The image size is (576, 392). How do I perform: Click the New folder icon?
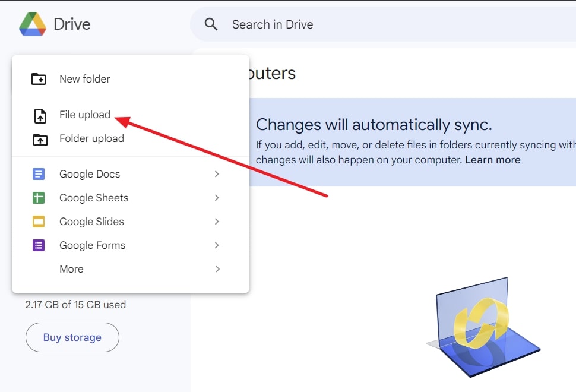(x=39, y=79)
